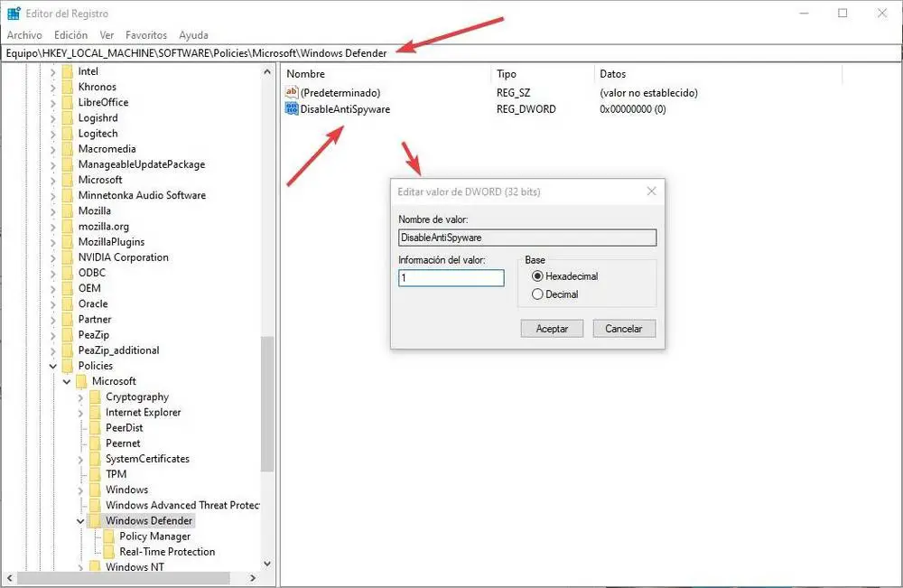Click the LibreOffice folder icon
Viewport: 903px width, 588px height.
point(68,102)
